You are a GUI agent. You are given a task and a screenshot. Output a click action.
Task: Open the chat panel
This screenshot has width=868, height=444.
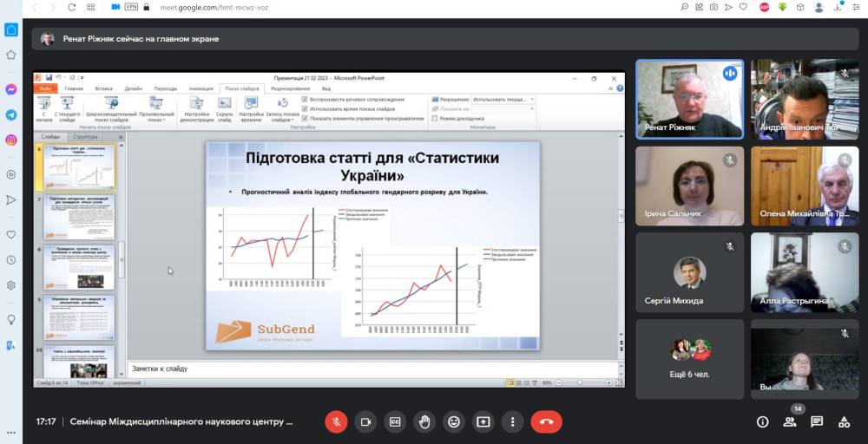coord(817,421)
